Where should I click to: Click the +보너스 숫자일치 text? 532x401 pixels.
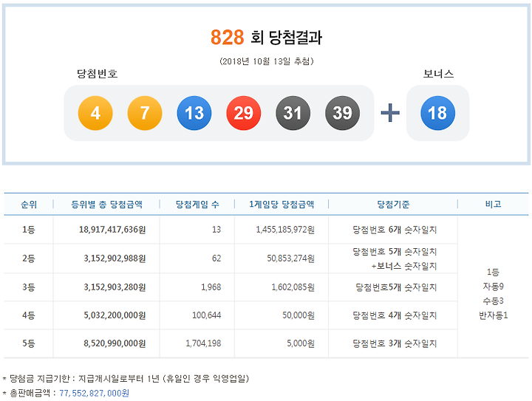pyautogui.click(x=403, y=266)
